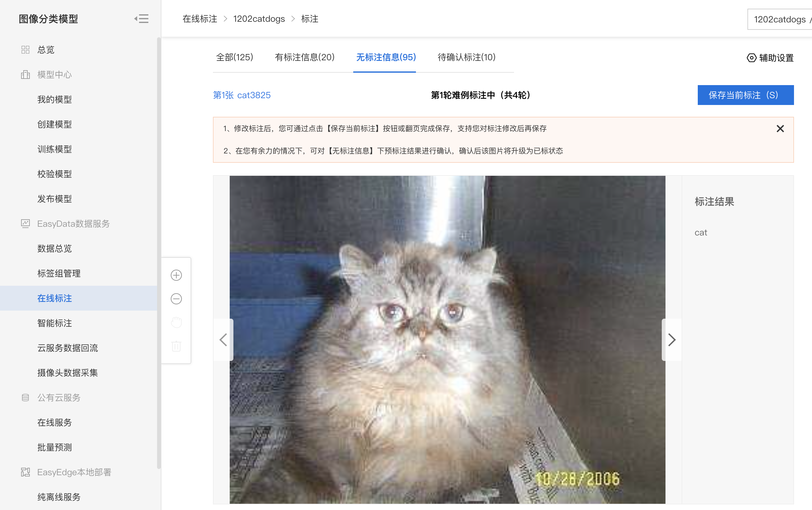Viewport: 812px width, 510px height.
Task: Click 保存当前标注 (S) button
Action: 746,95
